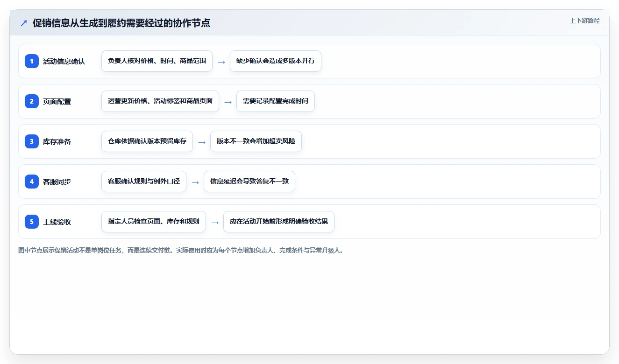The height and width of the screenshot is (364, 619).
Task: Click the 上下游路径 label
Action: coord(584,21)
